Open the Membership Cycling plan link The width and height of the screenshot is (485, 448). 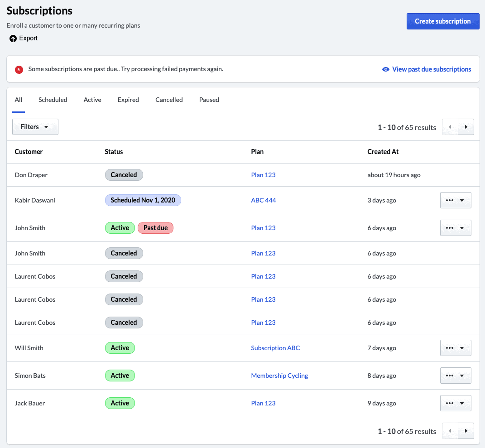tap(279, 376)
